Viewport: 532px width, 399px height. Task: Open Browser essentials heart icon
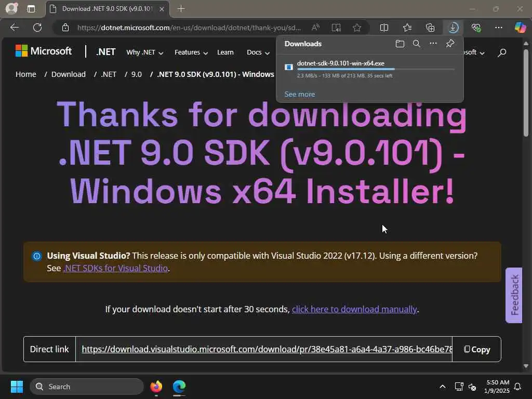coord(476,28)
